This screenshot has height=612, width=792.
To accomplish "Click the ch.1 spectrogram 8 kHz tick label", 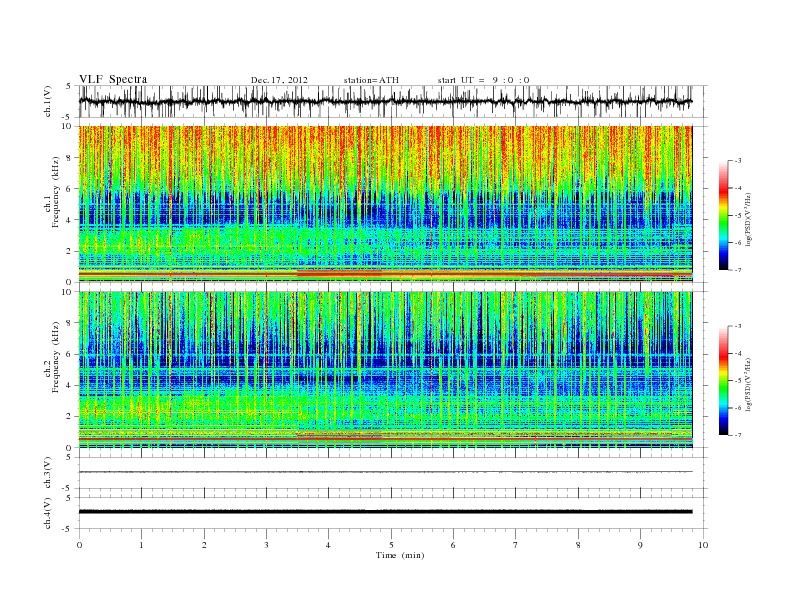I will [69, 158].
